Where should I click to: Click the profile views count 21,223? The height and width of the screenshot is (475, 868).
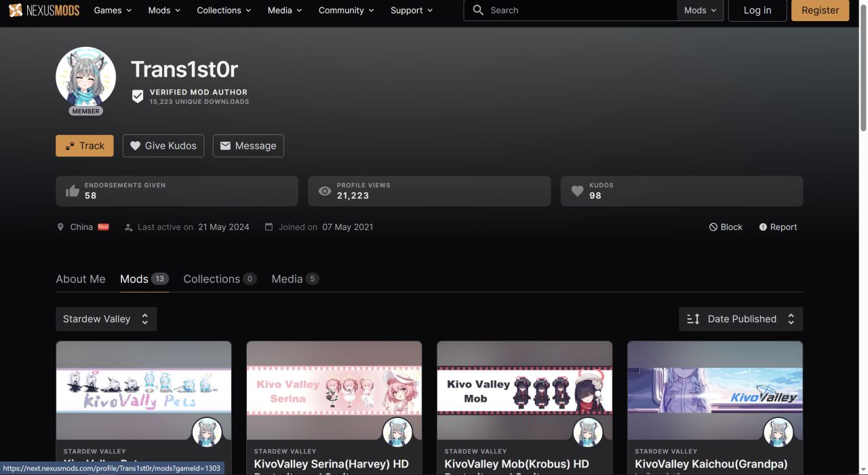tap(353, 195)
